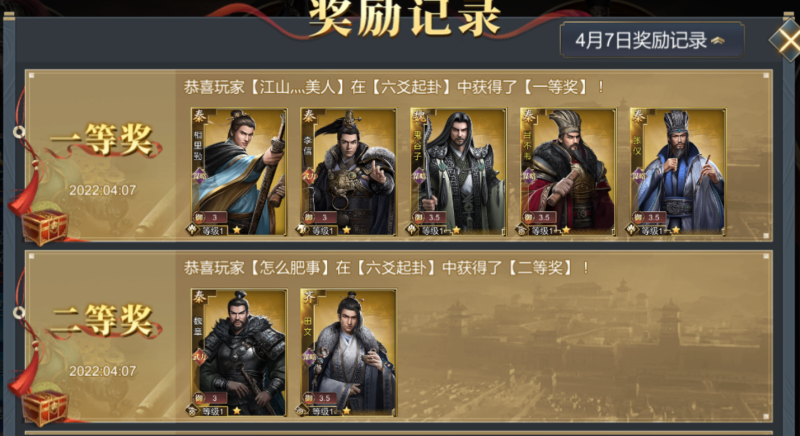The width and height of the screenshot is (800, 436).
Task: Click the treasure chest beside 二等奖
Action: [x=44, y=408]
